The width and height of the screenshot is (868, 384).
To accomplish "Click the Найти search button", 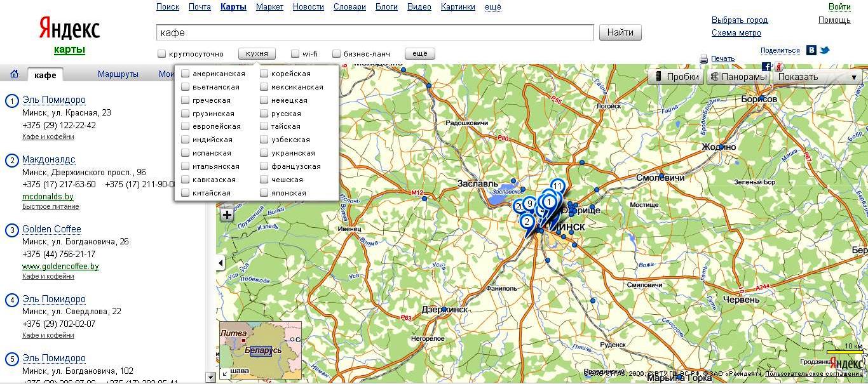I will pos(620,32).
